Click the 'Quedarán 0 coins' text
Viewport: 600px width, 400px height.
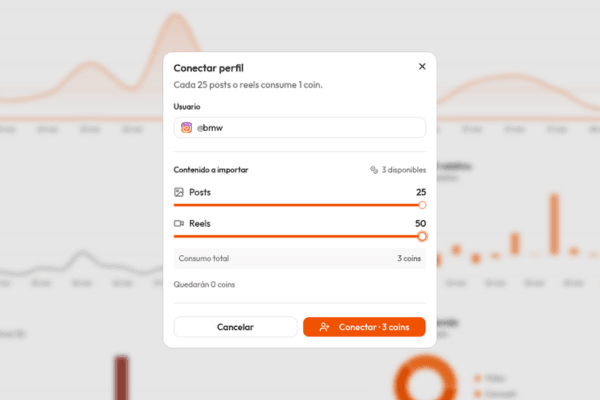(x=206, y=285)
